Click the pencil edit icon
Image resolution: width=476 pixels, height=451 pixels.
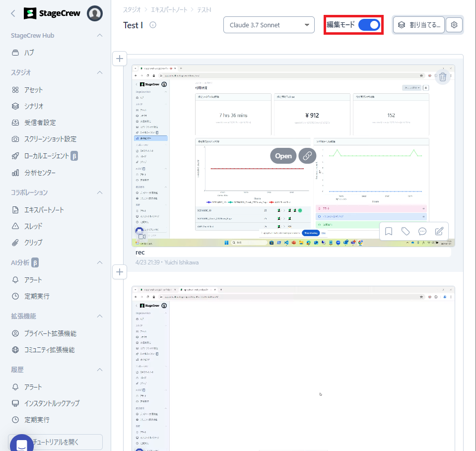click(x=439, y=231)
